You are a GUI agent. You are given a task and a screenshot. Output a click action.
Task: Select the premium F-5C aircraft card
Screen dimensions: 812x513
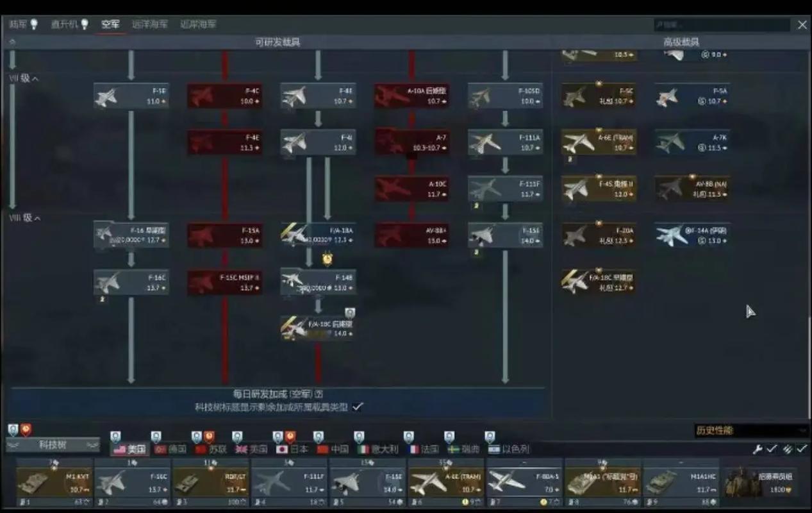pyautogui.click(x=599, y=96)
